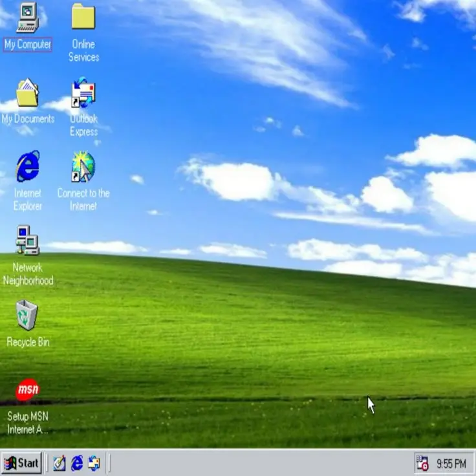
Task: Click the Setup MSN Internet Access icon
Action: click(27, 390)
